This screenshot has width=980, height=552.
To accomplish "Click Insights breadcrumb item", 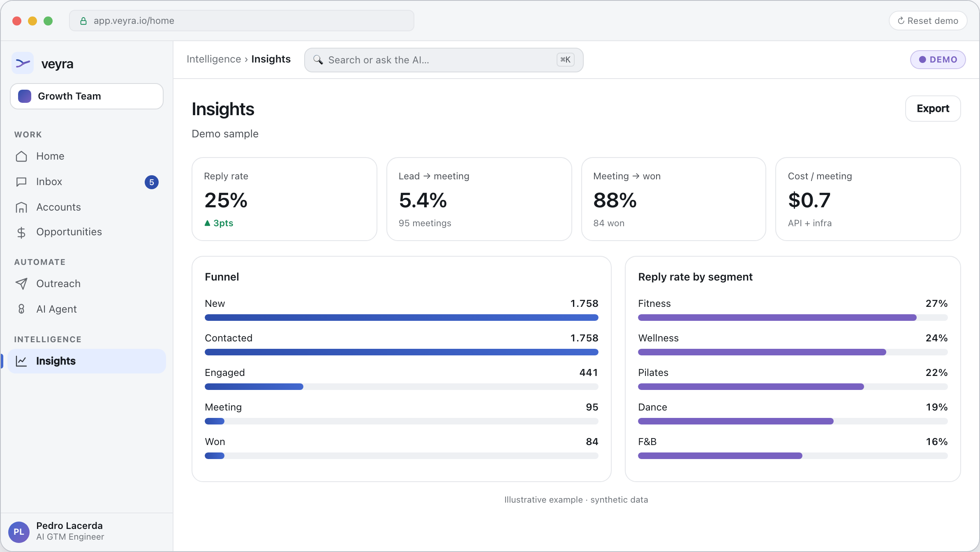I will tap(271, 59).
